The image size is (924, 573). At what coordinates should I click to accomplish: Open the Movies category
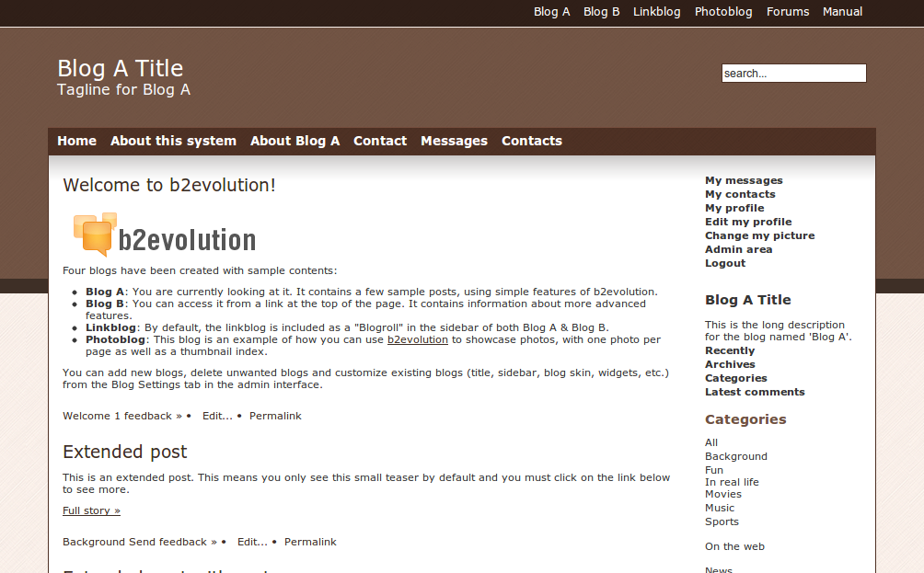723,494
